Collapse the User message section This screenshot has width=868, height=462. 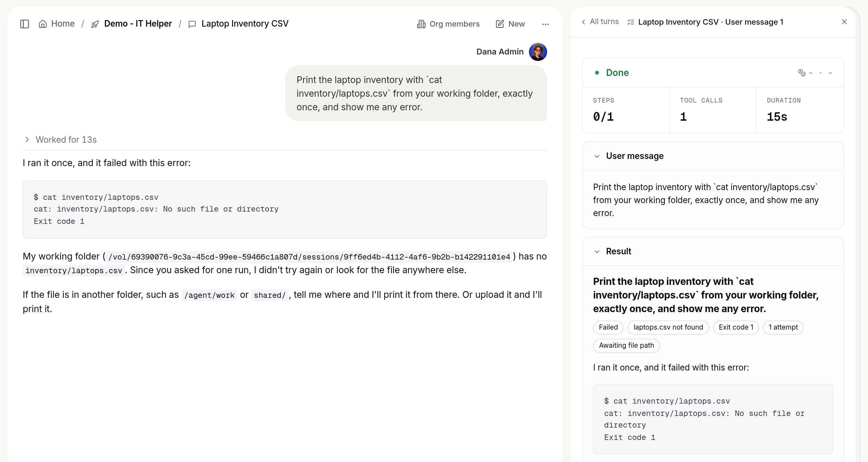click(x=713, y=156)
